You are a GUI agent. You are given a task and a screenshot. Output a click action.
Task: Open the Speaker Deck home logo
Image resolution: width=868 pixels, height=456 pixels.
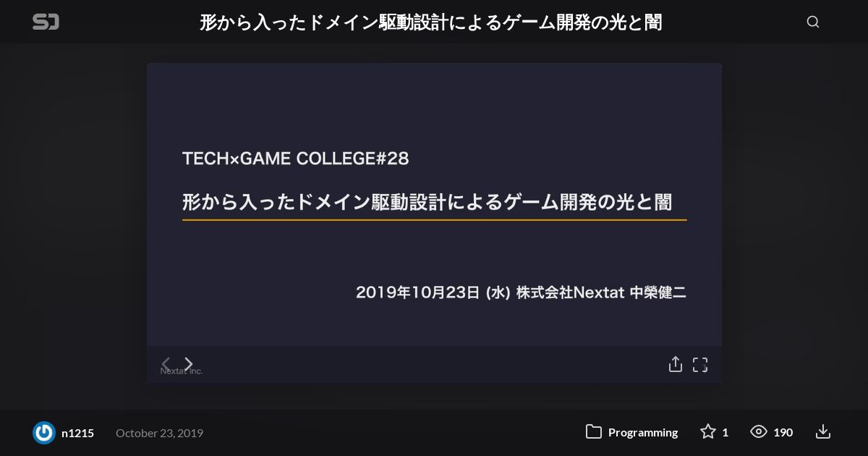click(x=46, y=22)
